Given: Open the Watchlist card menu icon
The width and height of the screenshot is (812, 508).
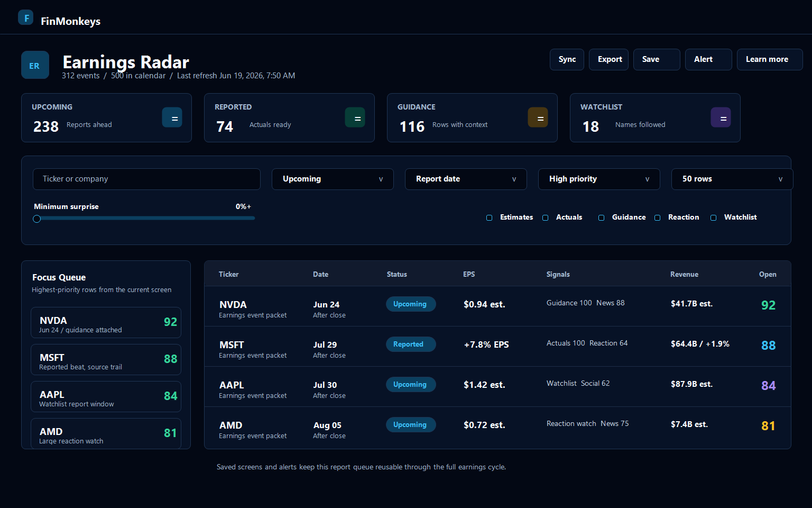Looking at the screenshot, I should [x=721, y=117].
